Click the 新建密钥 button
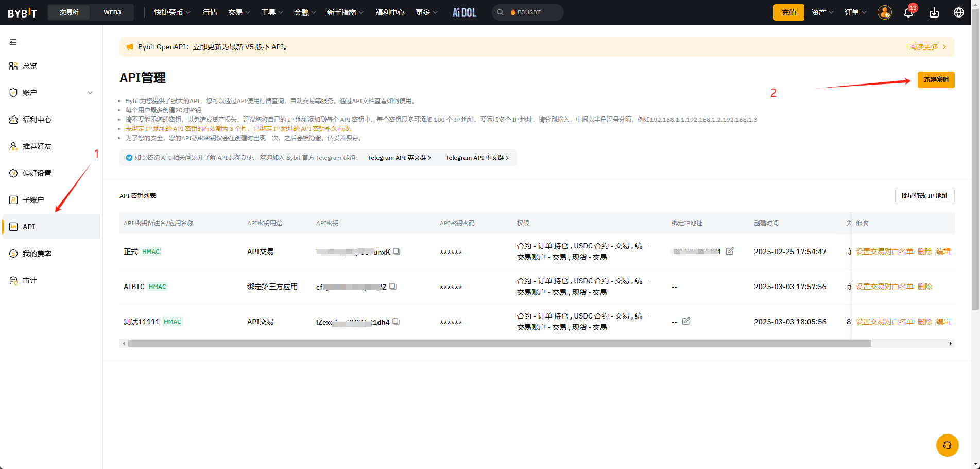This screenshot has height=469, width=980. pos(936,80)
